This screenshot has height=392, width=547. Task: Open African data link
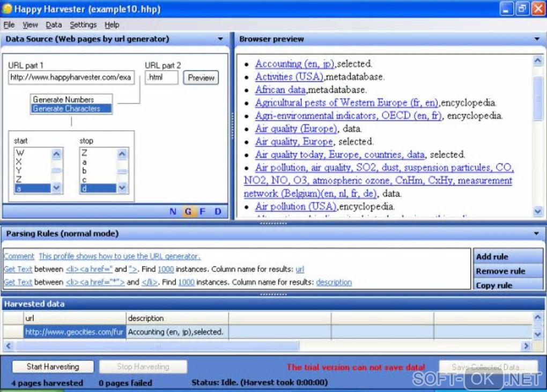click(280, 90)
